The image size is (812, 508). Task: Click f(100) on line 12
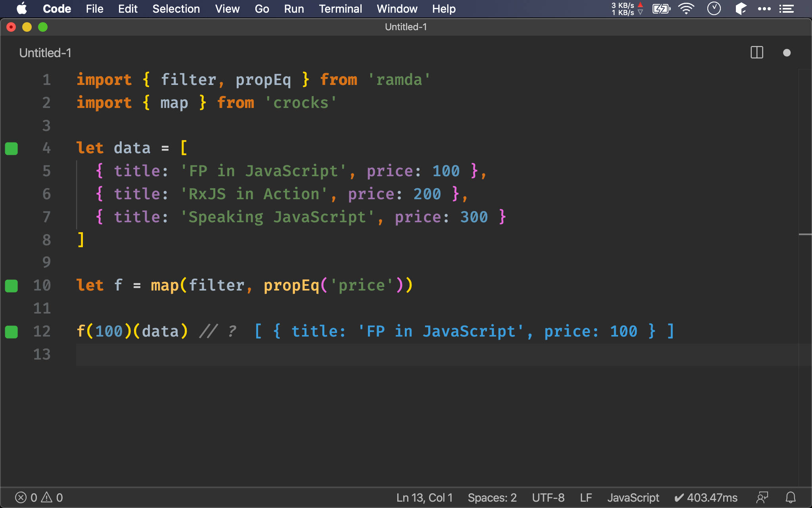pos(104,331)
